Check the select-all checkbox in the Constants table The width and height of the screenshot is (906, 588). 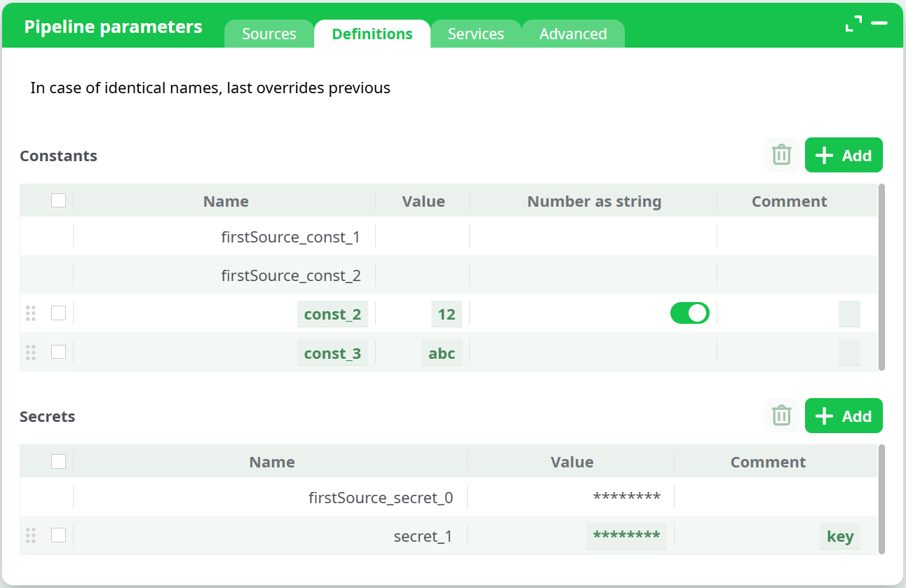[58, 200]
